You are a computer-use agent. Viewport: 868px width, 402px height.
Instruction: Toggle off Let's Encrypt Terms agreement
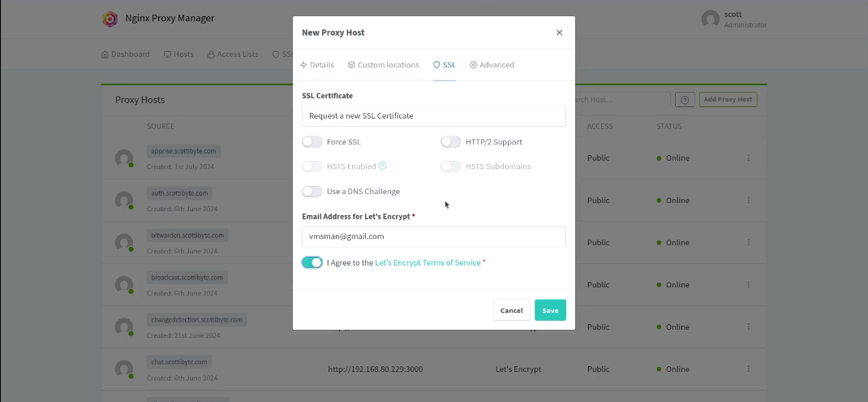point(312,262)
